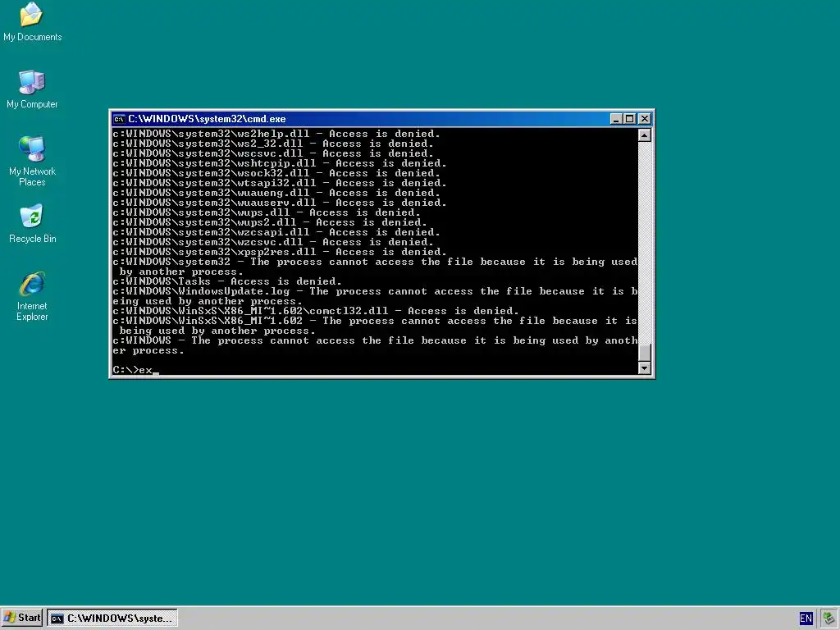Select the My Network Places icon

tap(32, 162)
